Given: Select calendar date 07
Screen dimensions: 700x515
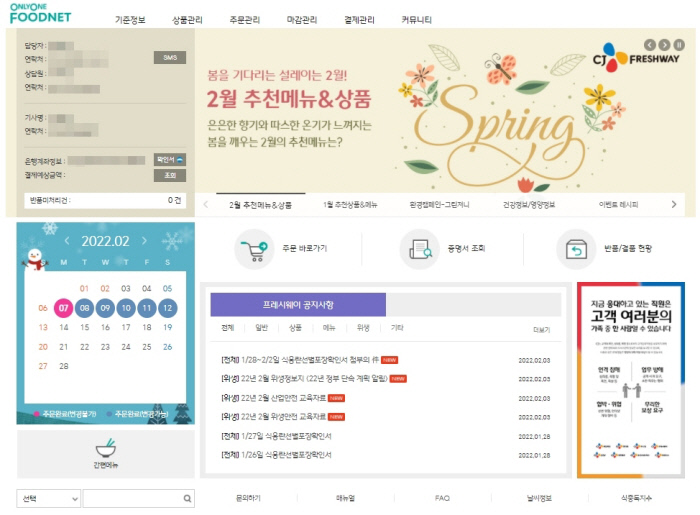Looking at the screenshot, I should pos(63,308).
